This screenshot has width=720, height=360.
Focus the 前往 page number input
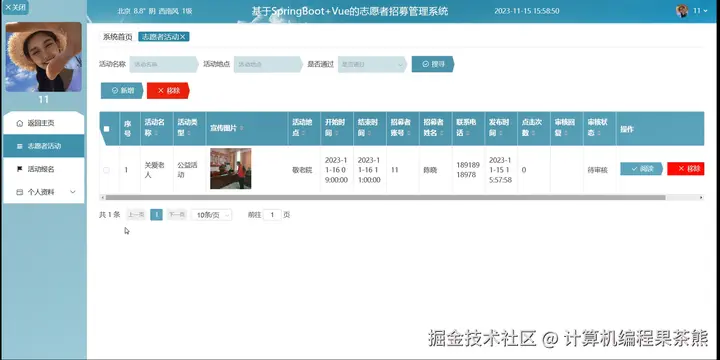[272, 215]
